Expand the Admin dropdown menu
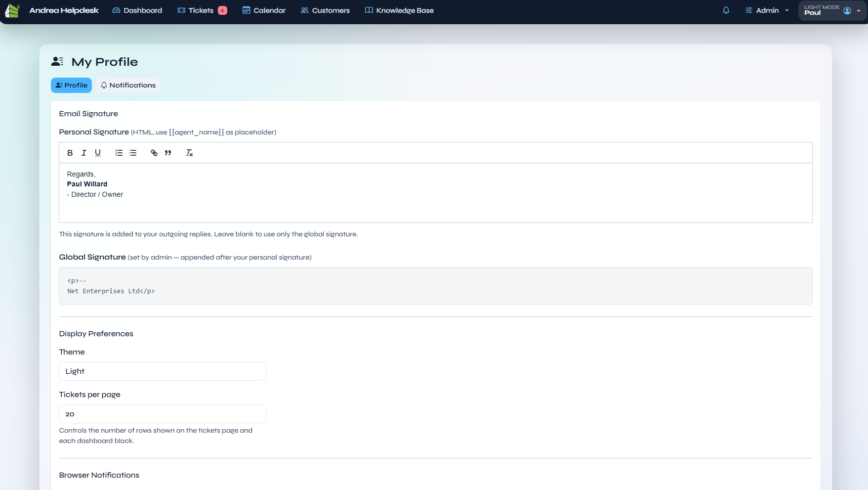 point(767,10)
